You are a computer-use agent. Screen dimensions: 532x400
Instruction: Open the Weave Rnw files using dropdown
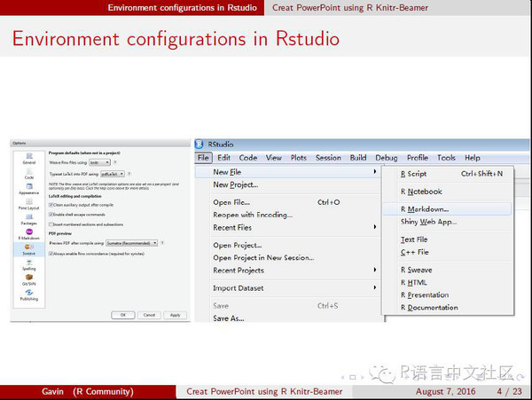coord(99,162)
